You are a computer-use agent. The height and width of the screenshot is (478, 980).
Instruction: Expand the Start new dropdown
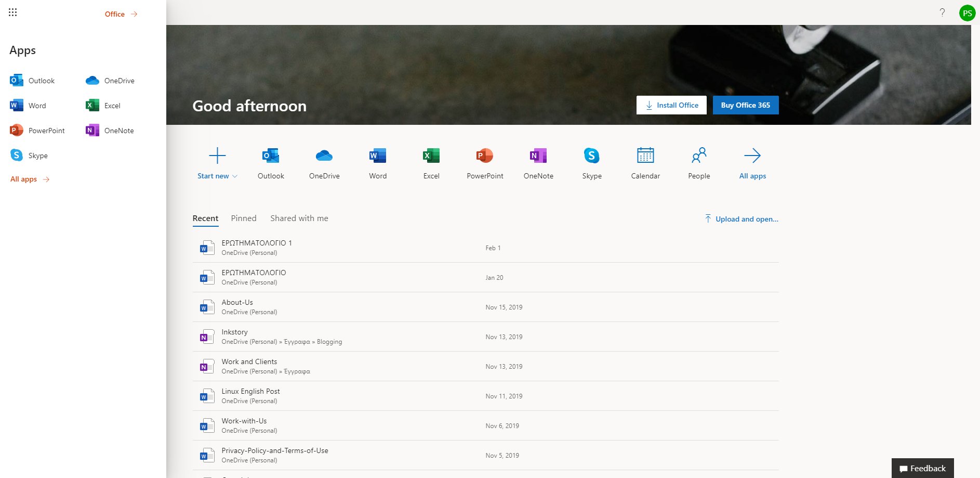click(x=217, y=176)
